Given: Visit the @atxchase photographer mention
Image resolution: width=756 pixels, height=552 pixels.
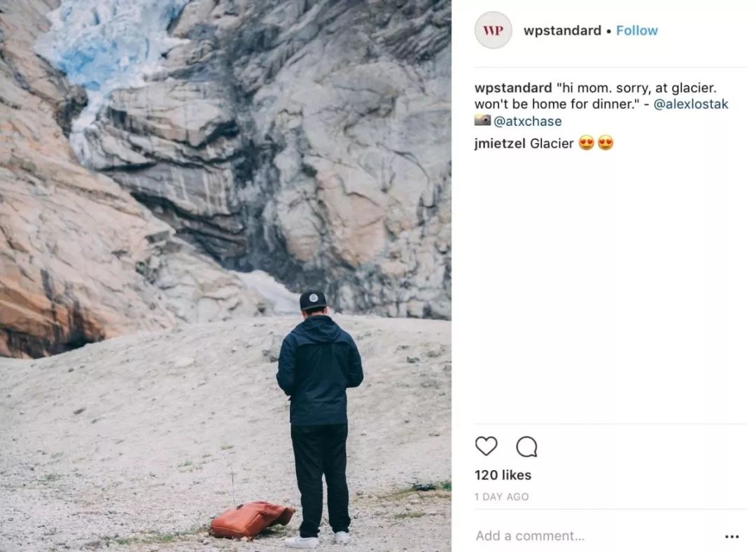Looking at the screenshot, I should click(x=528, y=121).
